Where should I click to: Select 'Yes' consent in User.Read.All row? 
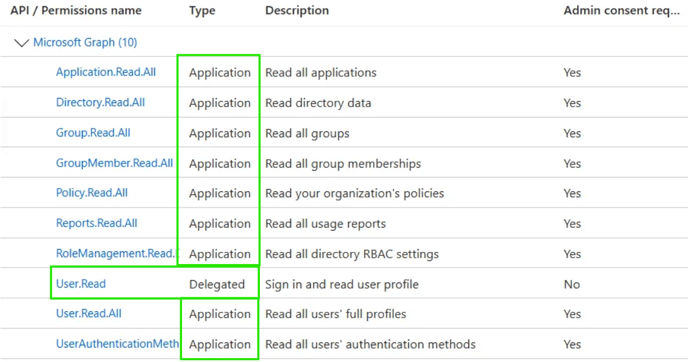coord(572,314)
